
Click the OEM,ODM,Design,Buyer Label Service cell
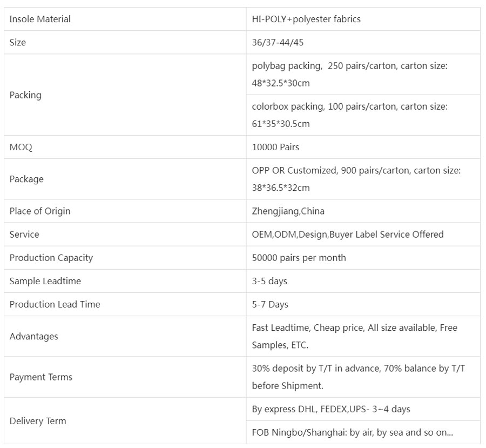pyautogui.click(x=348, y=235)
